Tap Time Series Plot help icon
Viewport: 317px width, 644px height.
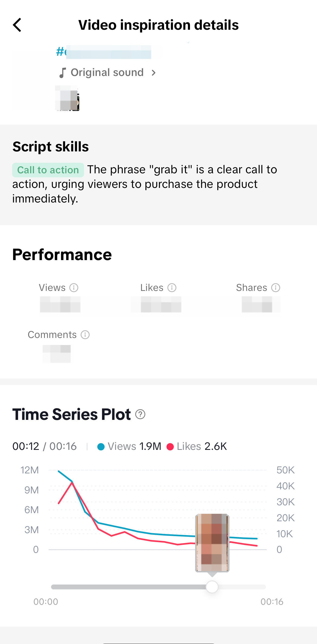click(140, 414)
